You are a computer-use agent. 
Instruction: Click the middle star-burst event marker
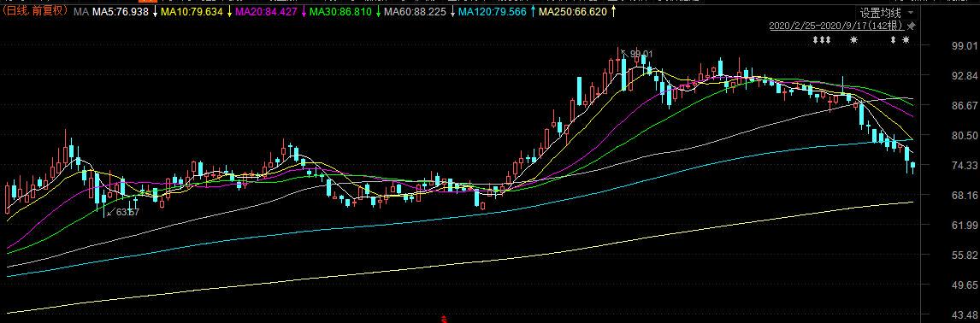(x=854, y=40)
